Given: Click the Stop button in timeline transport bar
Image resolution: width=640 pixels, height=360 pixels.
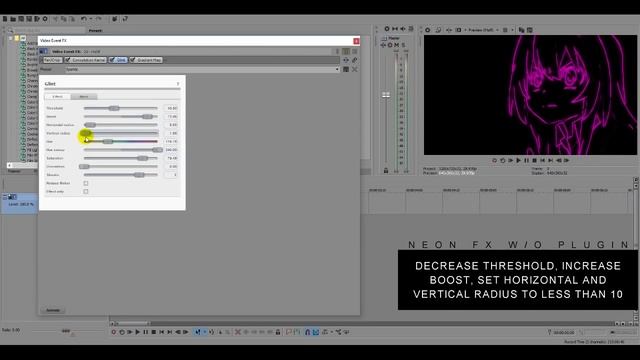Looking at the screenshot, I should [153, 332].
